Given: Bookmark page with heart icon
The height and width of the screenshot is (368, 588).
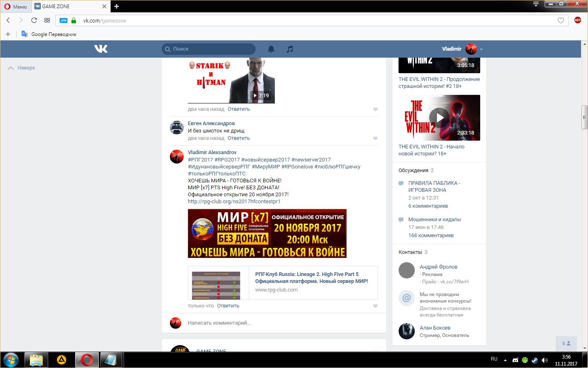Looking at the screenshot, I should tap(561, 20).
